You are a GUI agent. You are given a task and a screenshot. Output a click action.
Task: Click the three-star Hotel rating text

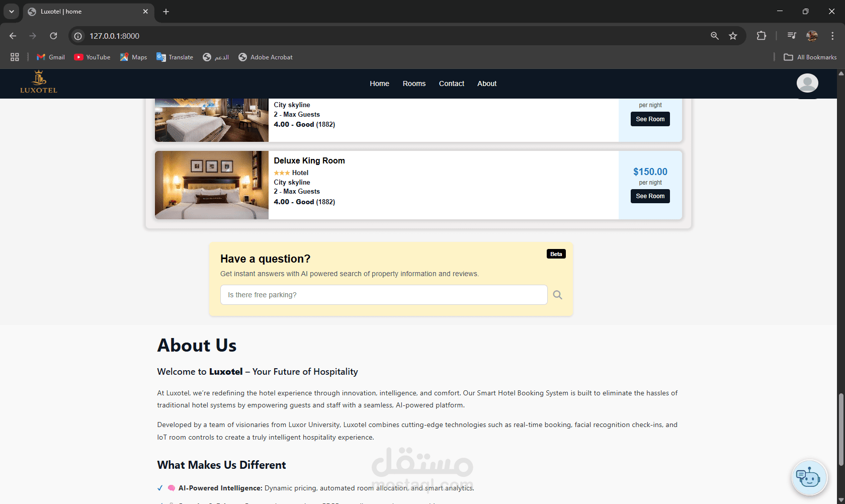[x=291, y=173]
